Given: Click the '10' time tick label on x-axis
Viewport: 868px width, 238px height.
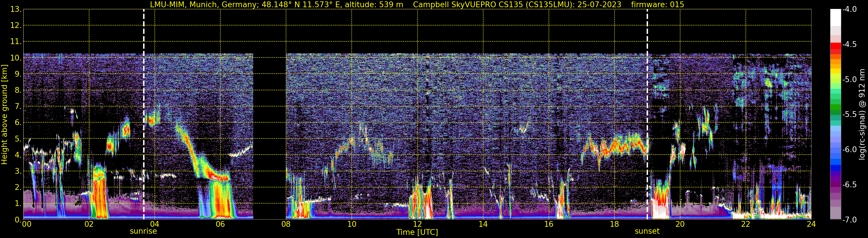Looking at the screenshot, I should tap(352, 224).
